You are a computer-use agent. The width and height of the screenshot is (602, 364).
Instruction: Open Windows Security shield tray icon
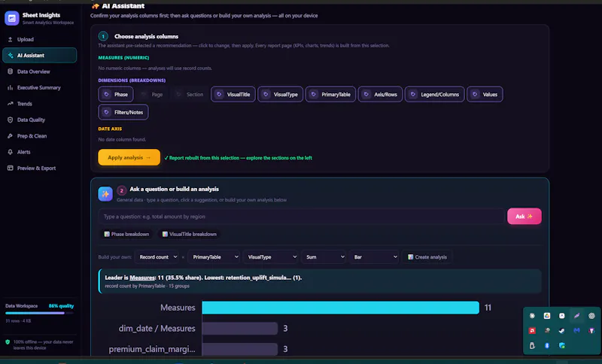coord(561,346)
